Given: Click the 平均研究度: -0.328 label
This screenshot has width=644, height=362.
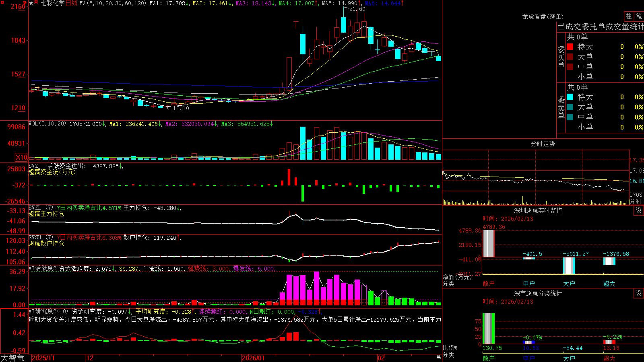Looking at the screenshot, I should click(x=163, y=312).
